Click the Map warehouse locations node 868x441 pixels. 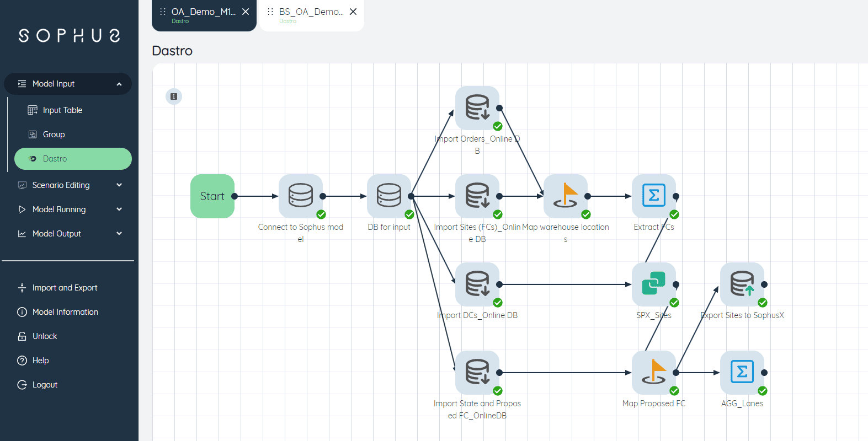(x=565, y=196)
